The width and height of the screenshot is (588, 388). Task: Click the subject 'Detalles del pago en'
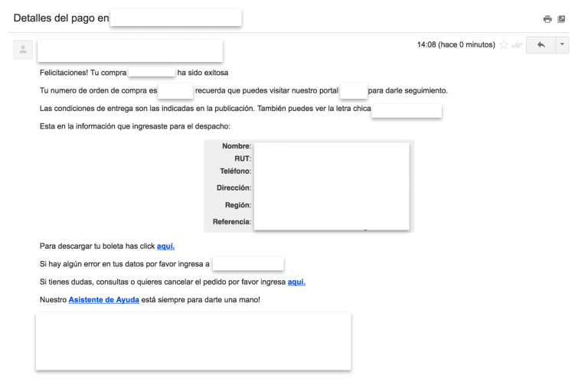pyautogui.click(x=61, y=18)
